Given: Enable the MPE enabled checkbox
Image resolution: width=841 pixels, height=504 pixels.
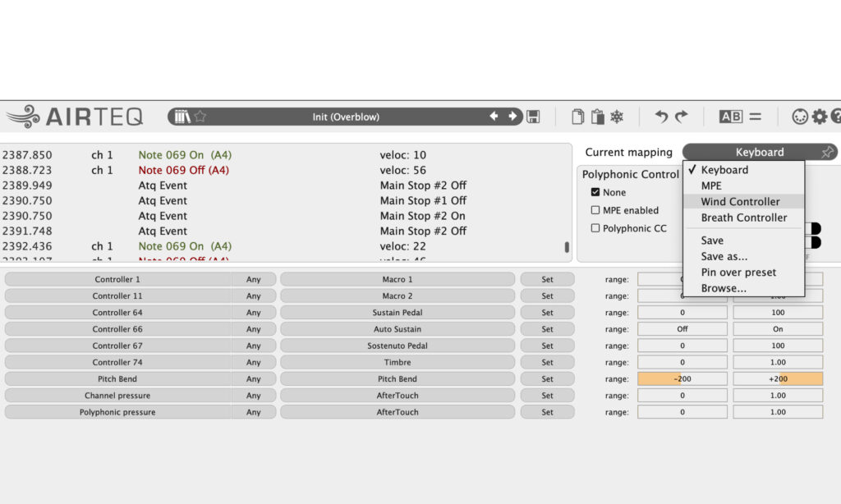Looking at the screenshot, I should coord(595,210).
